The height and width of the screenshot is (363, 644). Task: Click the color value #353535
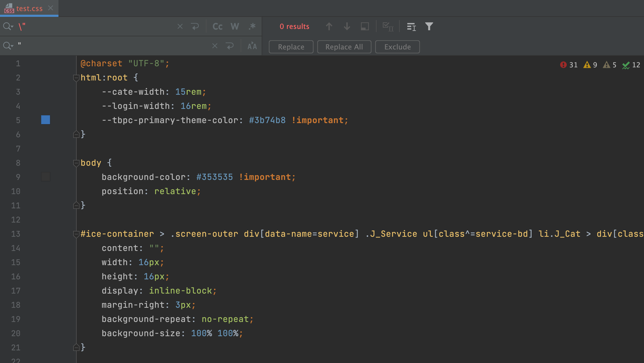click(215, 177)
